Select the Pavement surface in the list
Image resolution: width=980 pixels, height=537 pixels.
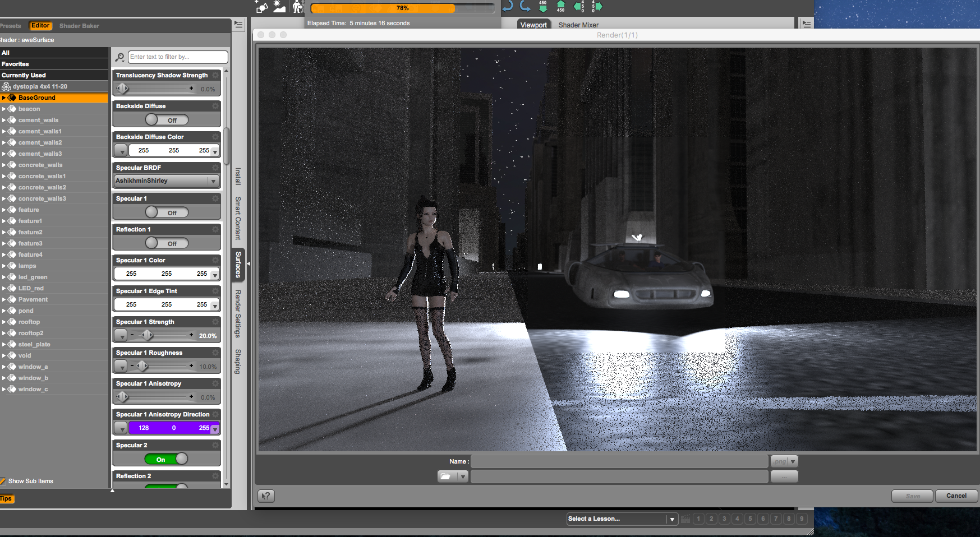click(33, 299)
